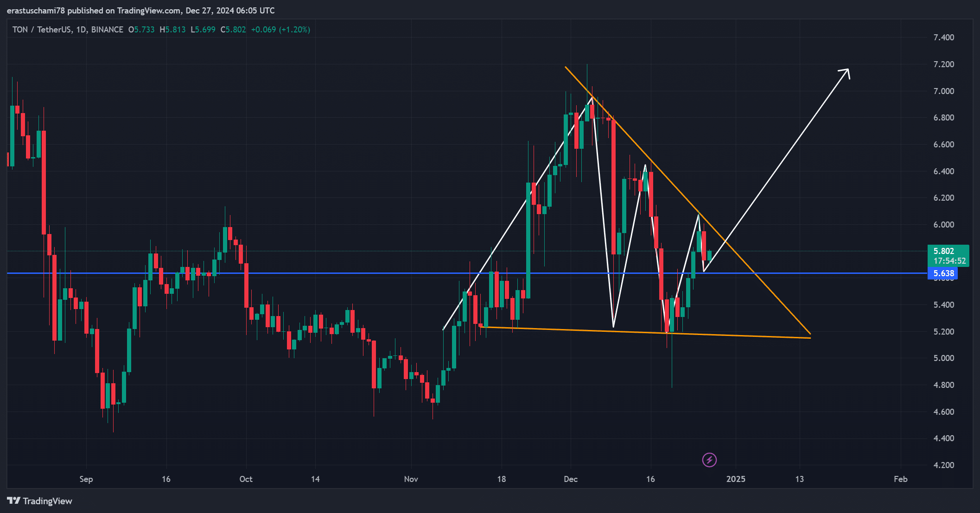Click the 4.800 price axis label
The image size is (980, 513).
coord(944,385)
